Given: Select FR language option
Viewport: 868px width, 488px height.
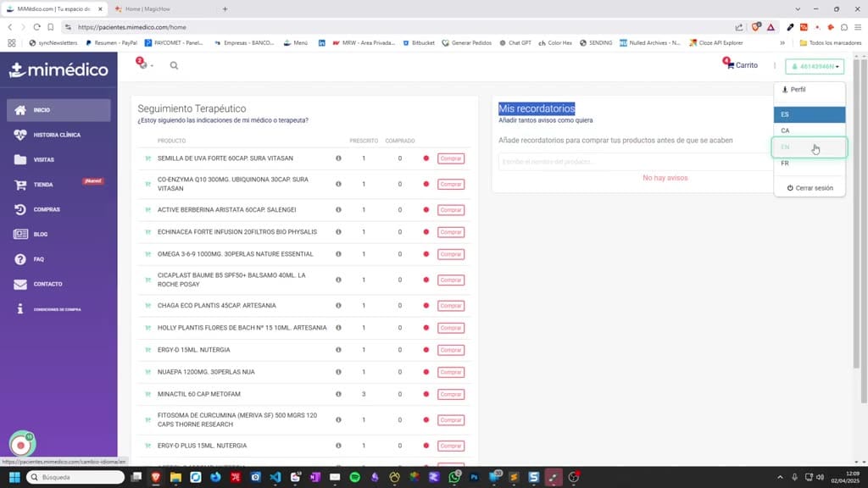Looking at the screenshot, I should [x=810, y=164].
